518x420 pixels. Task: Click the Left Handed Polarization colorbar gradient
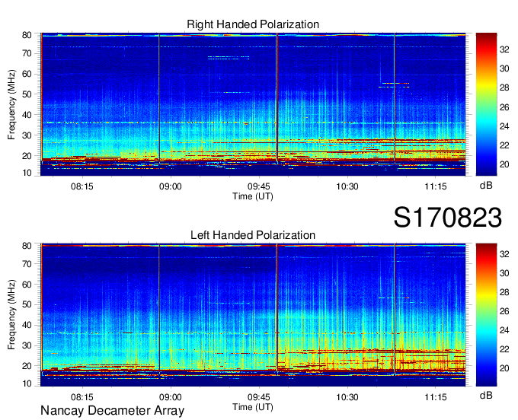[x=486, y=315]
